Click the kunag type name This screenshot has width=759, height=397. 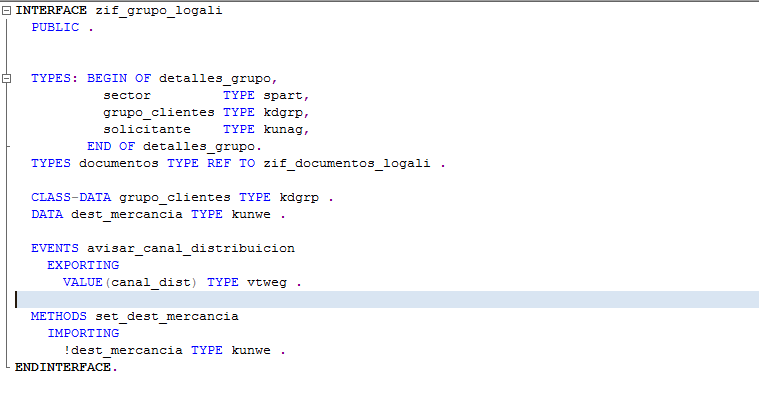pos(283,129)
